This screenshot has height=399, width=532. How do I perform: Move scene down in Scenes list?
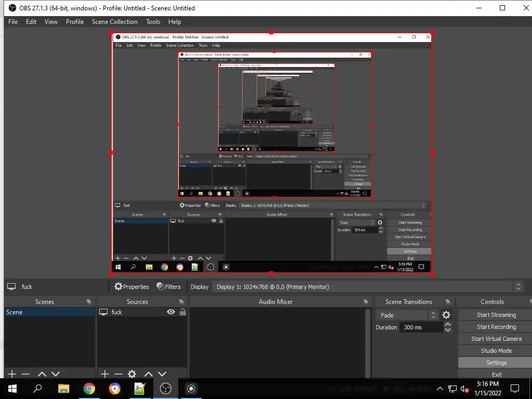tap(56, 374)
